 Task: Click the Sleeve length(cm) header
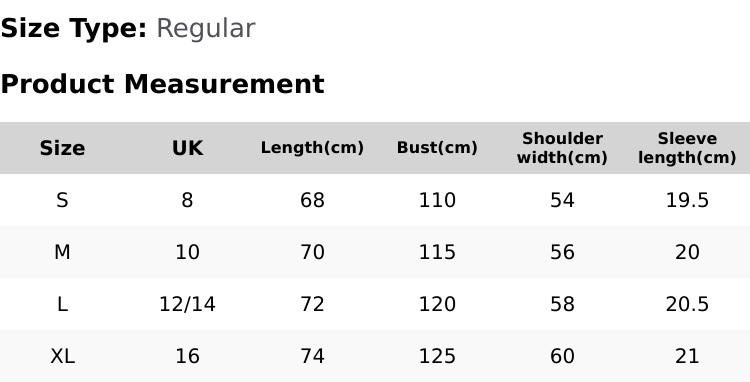687,148
